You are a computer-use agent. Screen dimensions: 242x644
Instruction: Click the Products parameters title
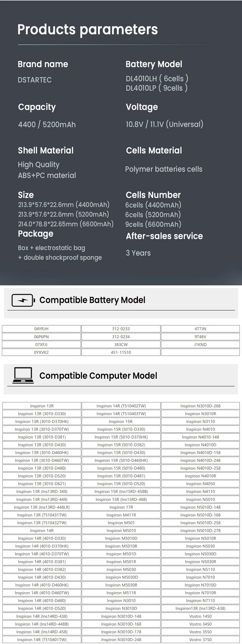88,30
